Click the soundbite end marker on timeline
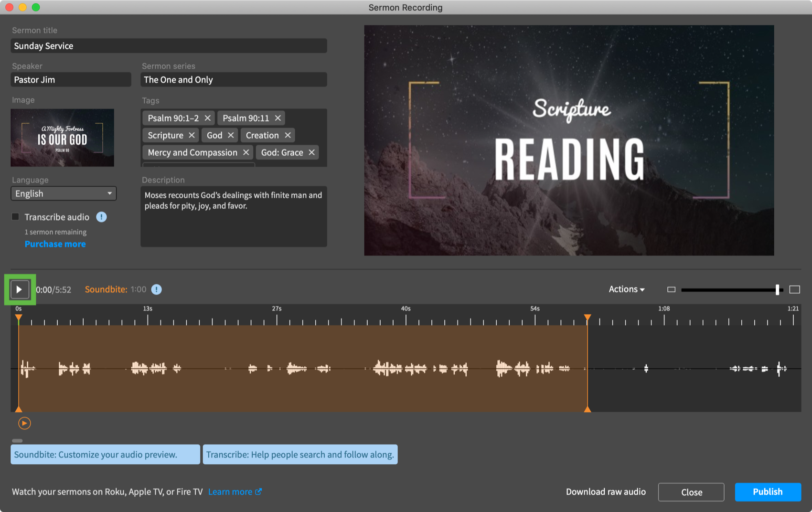 tap(588, 318)
